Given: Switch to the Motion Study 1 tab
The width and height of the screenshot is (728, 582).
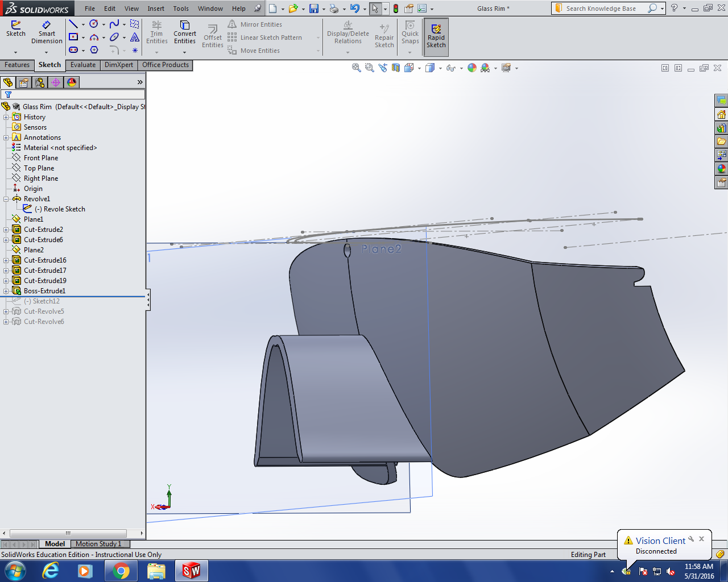Looking at the screenshot, I should coord(98,544).
